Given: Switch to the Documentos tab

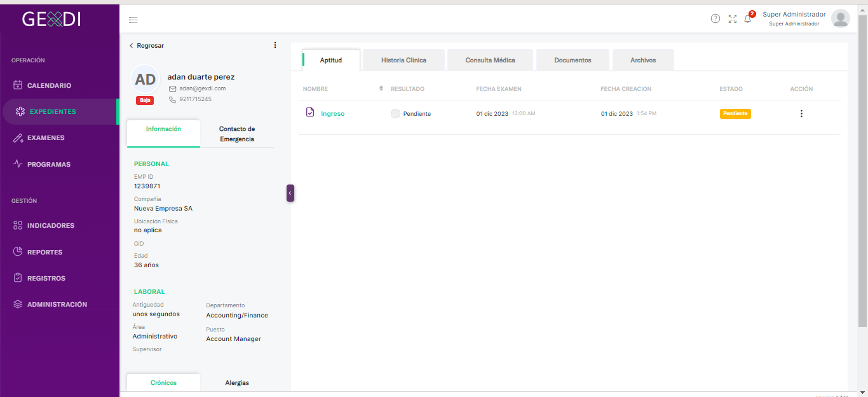Looking at the screenshot, I should 573,60.
